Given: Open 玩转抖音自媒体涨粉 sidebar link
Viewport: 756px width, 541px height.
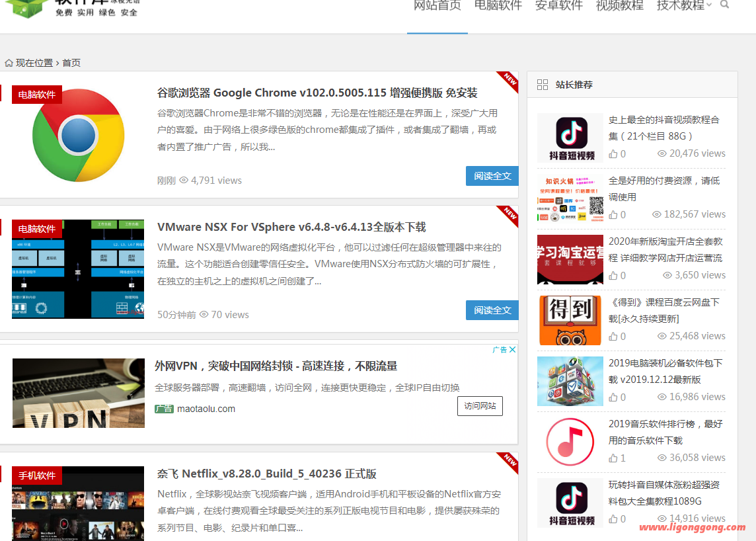Looking at the screenshot, I should pyautogui.click(x=664, y=493).
